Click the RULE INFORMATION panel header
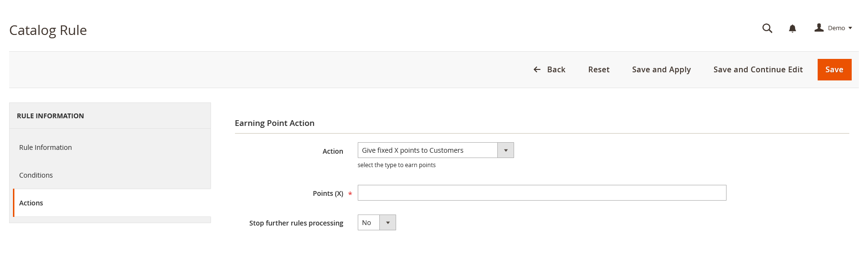 pyautogui.click(x=50, y=116)
